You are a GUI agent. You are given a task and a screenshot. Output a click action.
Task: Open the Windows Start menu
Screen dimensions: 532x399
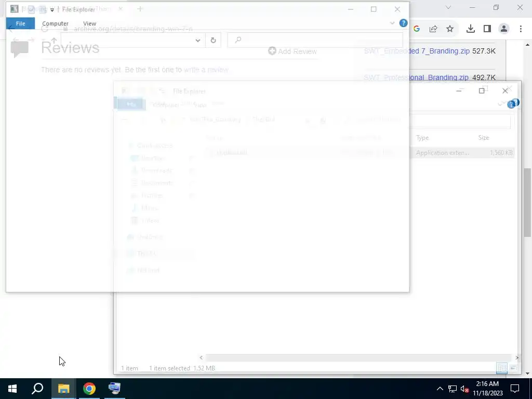(x=12, y=389)
